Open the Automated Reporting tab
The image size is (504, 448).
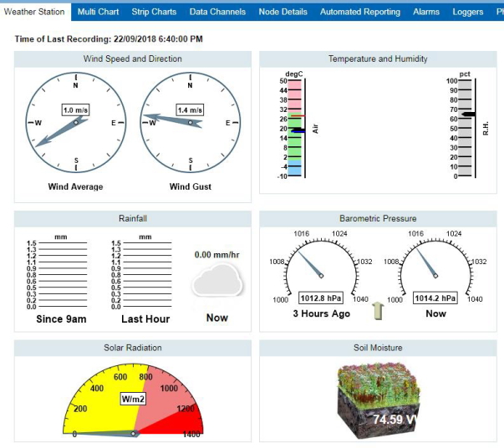click(x=360, y=12)
